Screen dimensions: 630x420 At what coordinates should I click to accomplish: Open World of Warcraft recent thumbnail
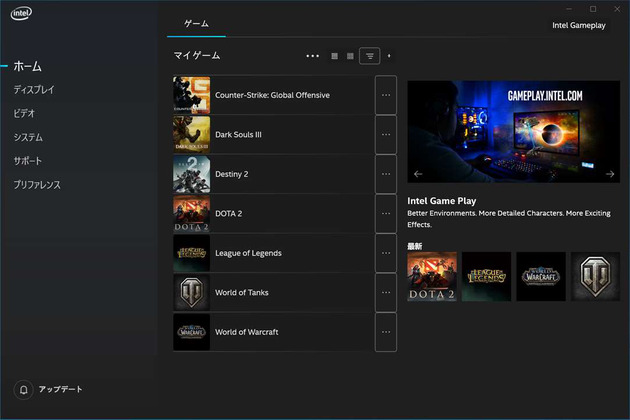coord(541,277)
